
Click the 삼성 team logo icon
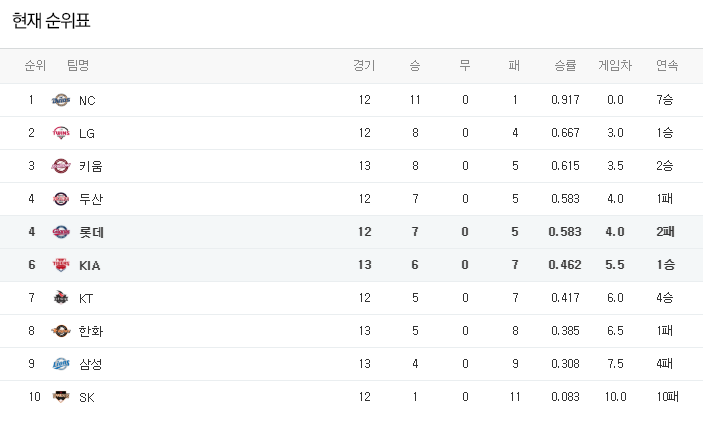coord(61,364)
